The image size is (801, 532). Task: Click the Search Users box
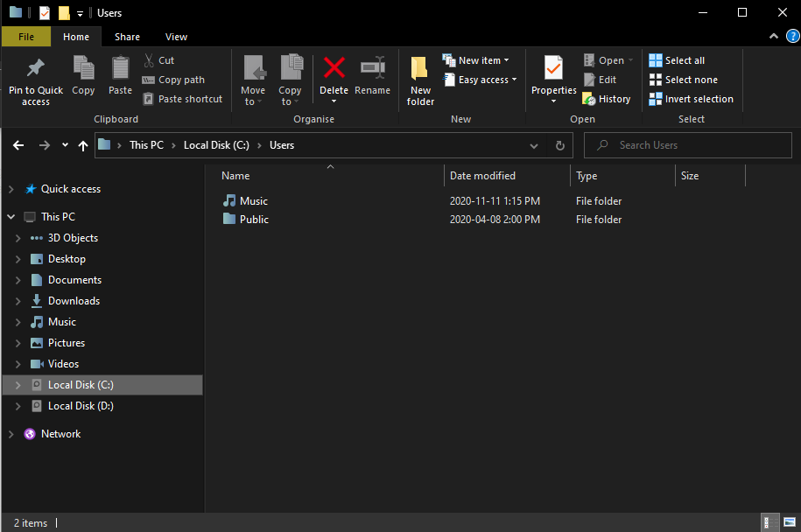tap(687, 145)
